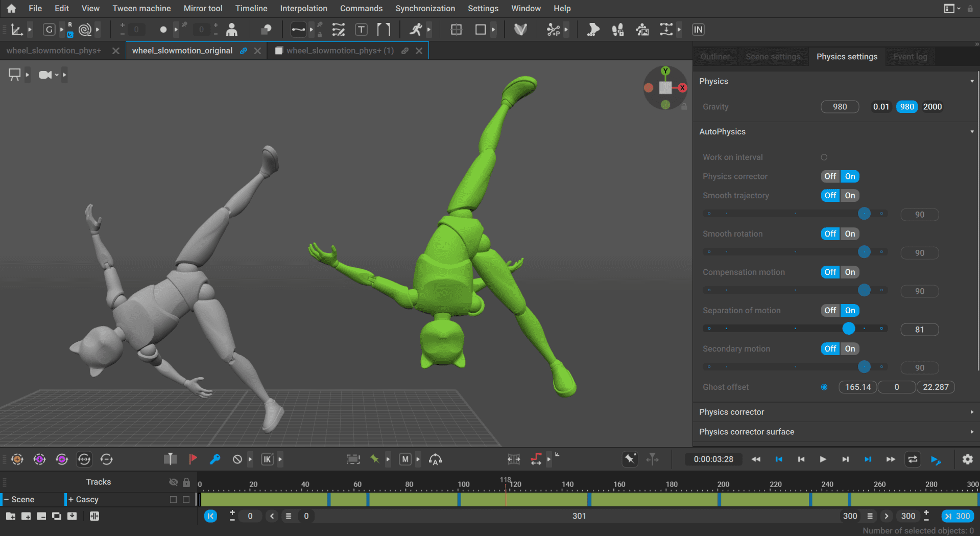Adjust the Separation of motion slider
This screenshot has width=980, height=536.
849,329
